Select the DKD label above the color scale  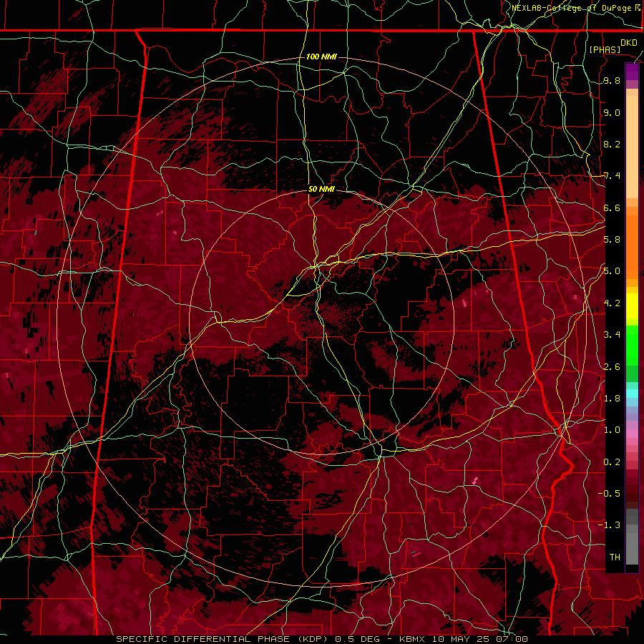coord(629,43)
